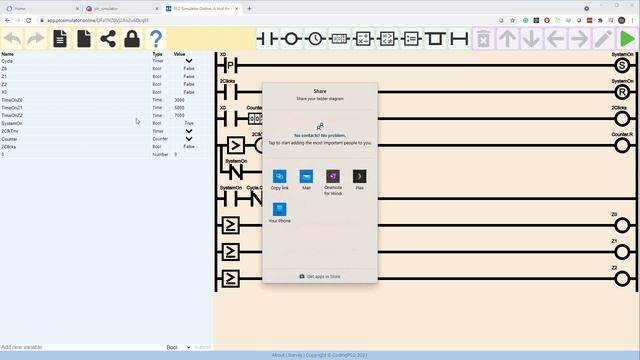
Task: Toggle the Z0 False value
Action: coord(189,69)
